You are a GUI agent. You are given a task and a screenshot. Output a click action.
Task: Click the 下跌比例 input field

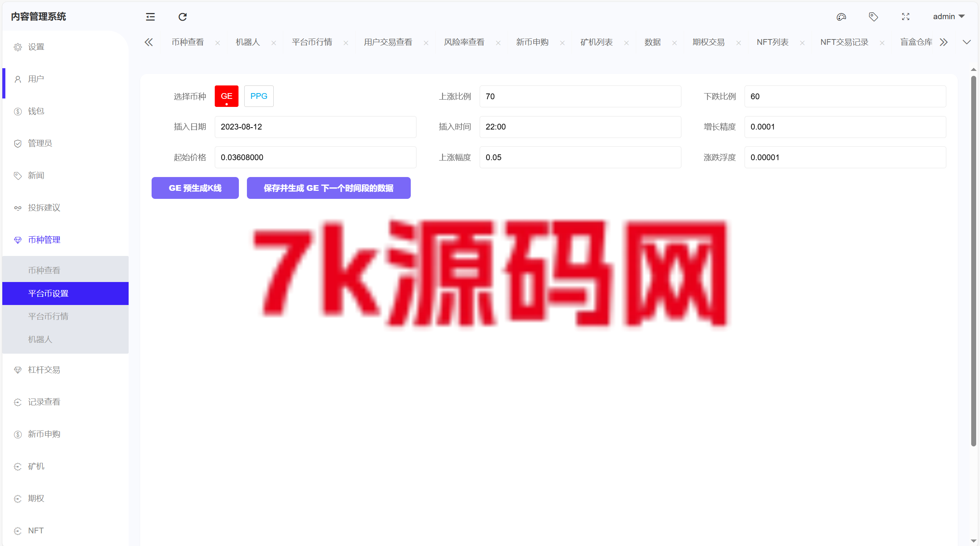[x=845, y=96]
